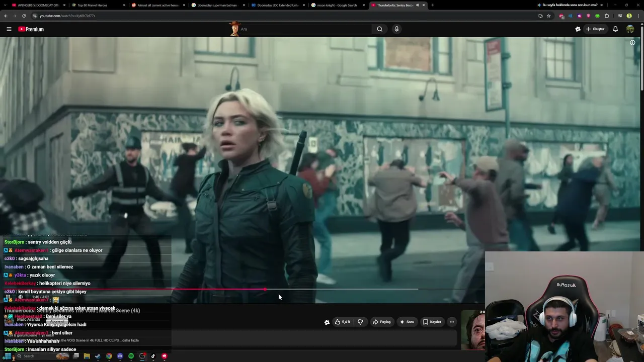
Task: Click the Oluştur create button
Action: click(x=595, y=29)
